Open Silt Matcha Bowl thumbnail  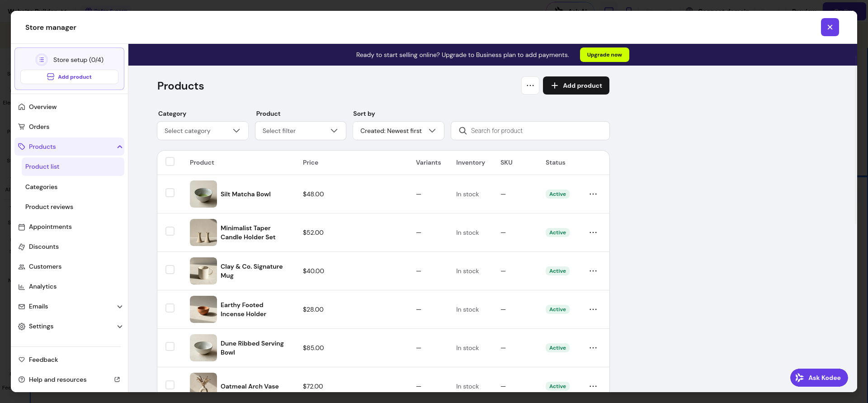click(203, 194)
